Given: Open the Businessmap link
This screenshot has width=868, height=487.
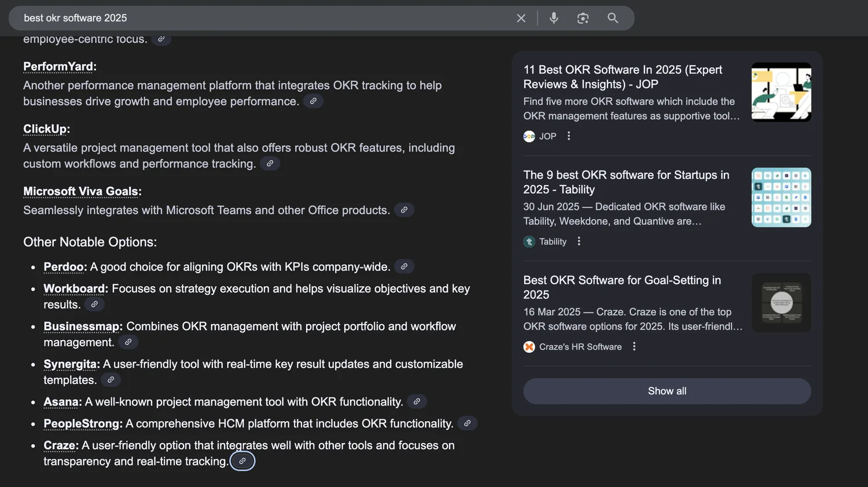Looking at the screenshot, I should point(81,326).
